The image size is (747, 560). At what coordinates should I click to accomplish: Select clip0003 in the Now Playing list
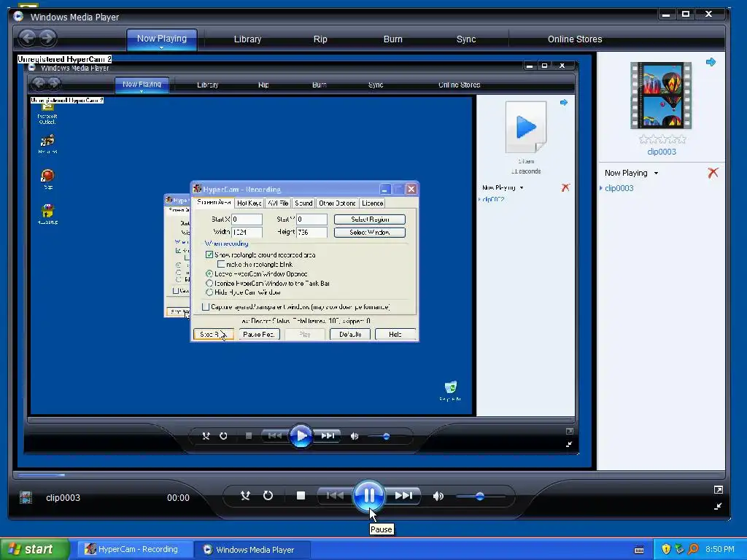pyautogui.click(x=619, y=188)
